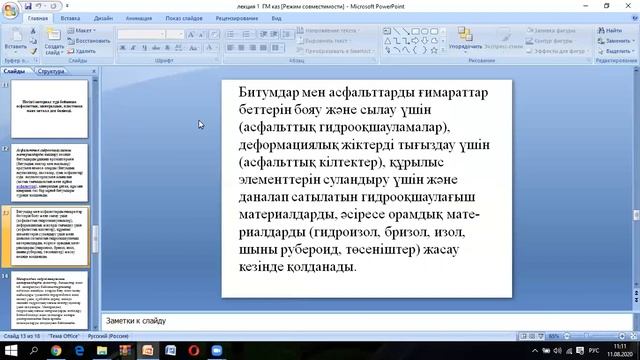
Task: Select the triangle shape in gallery
Action: 387,41
